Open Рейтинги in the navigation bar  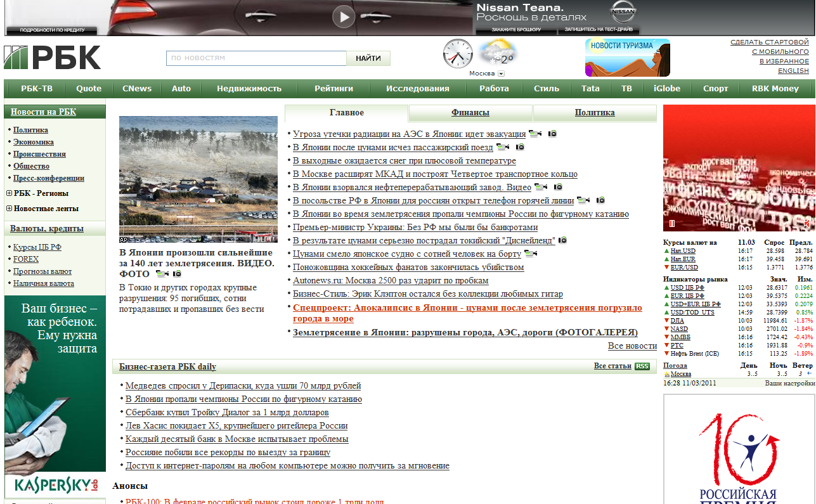click(334, 89)
